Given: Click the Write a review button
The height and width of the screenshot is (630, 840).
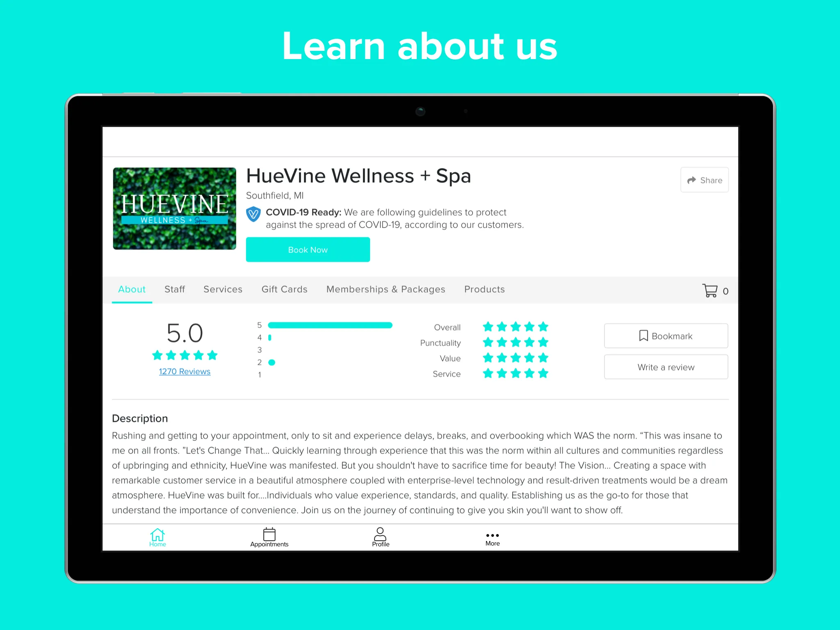Looking at the screenshot, I should 665,367.
